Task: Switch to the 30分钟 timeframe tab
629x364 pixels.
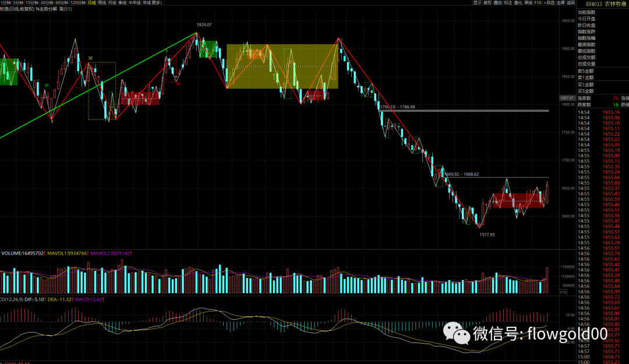Action: click(x=47, y=3)
